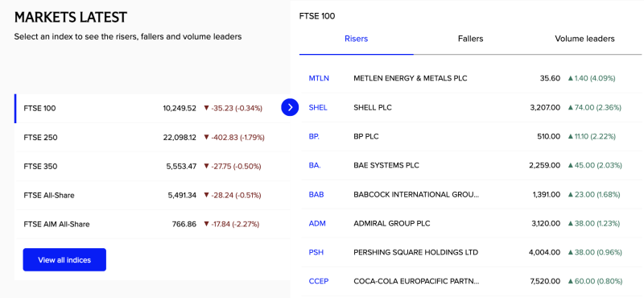Click PERSHING SQUARE HOLDINGS LTD name
The image size is (644, 298).
[415, 252]
